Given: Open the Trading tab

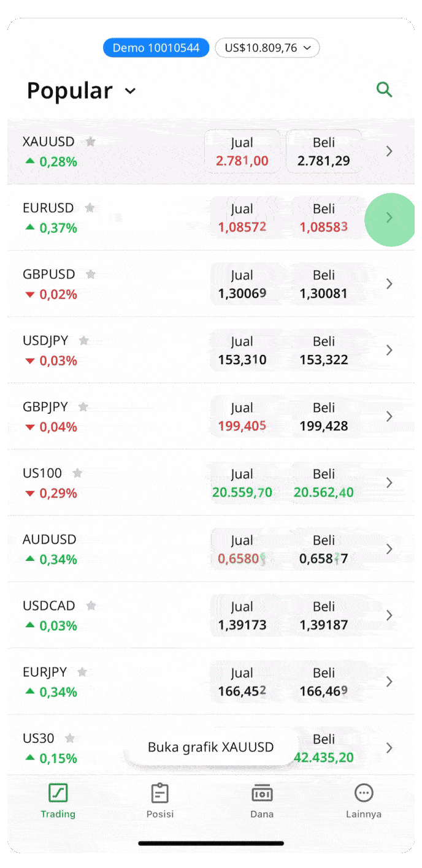Looking at the screenshot, I should point(58,801).
